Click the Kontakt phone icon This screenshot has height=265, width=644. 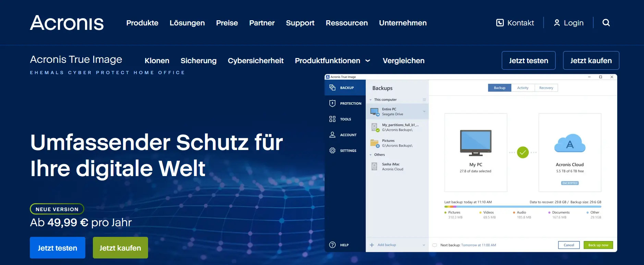coord(500,23)
